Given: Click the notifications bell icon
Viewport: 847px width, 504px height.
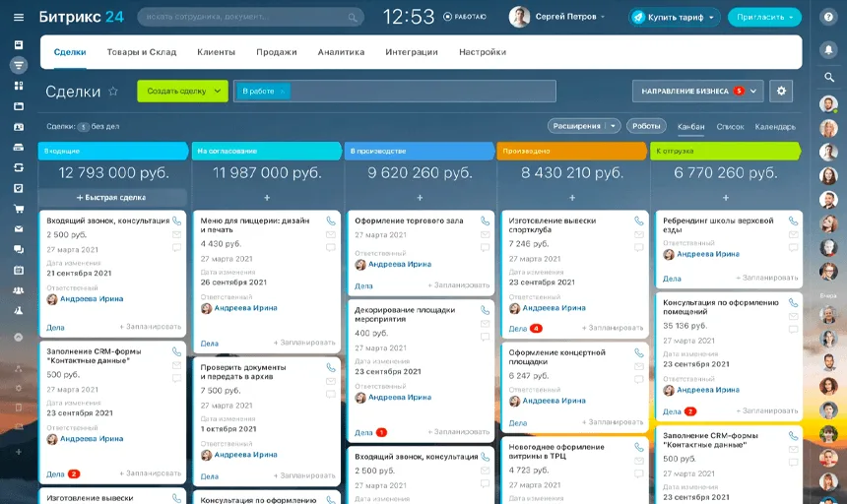Looking at the screenshot, I should 828,50.
